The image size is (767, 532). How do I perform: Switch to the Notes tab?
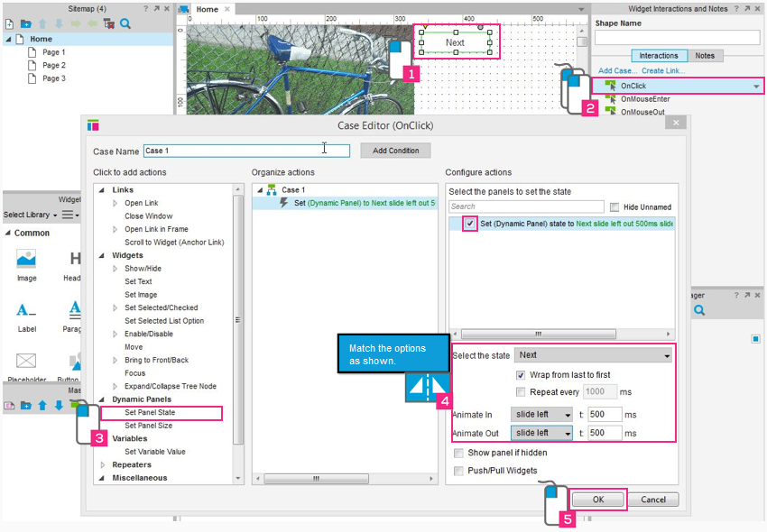705,56
